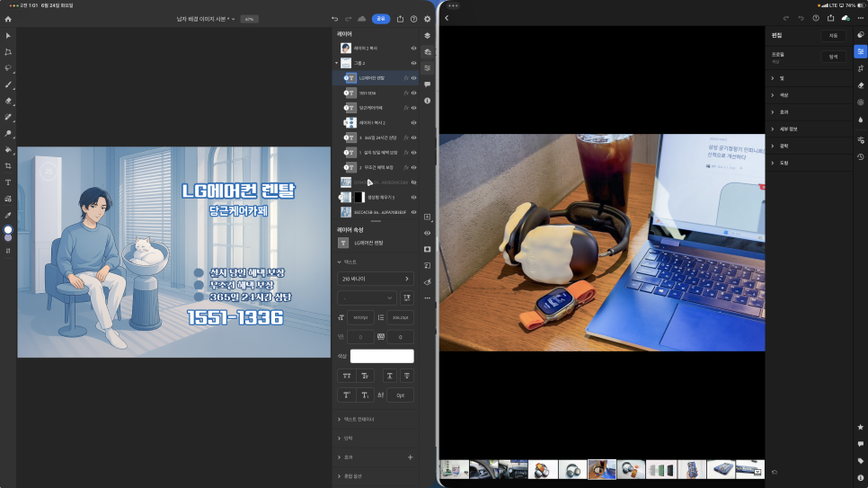Activate the Type tool in Photoshop
868x488 pixels.
coord(8,182)
